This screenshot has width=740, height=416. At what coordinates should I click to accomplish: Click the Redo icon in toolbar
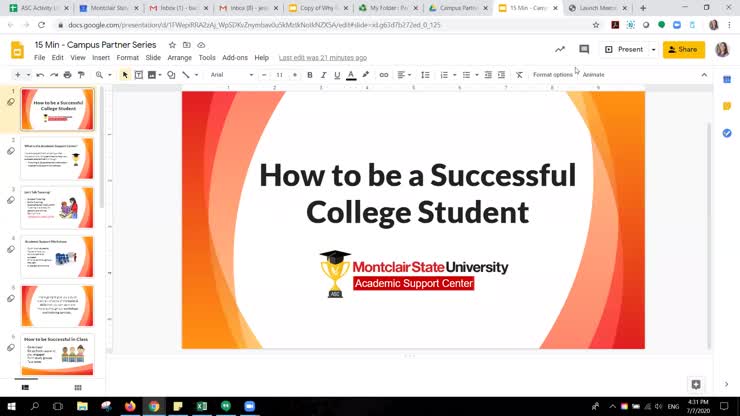[x=54, y=75]
